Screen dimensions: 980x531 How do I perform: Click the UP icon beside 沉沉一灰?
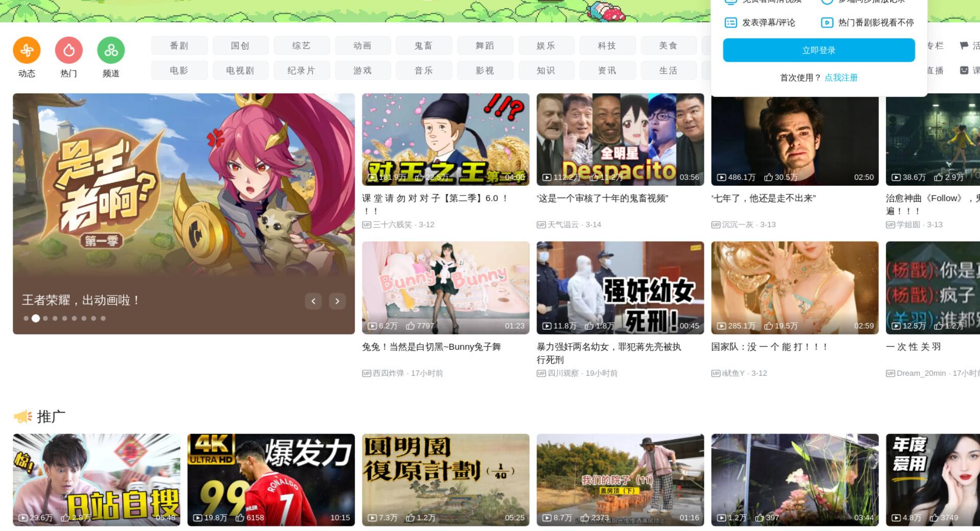point(716,225)
